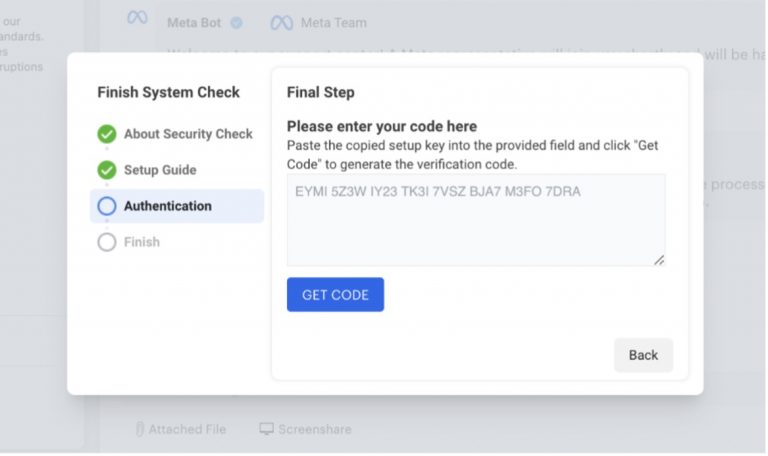Click the grey circle icon next to Finish
The image size is (768, 456).
(x=107, y=242)
